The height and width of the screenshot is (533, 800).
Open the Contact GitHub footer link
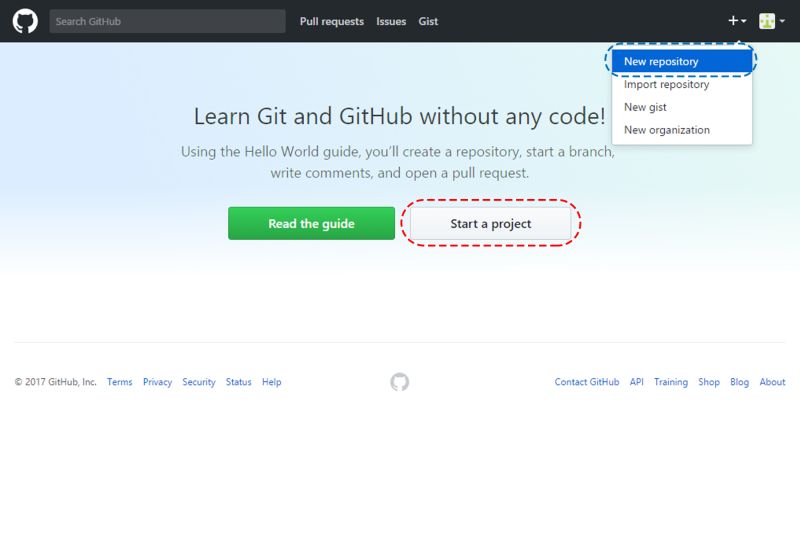click(x=587, y=382)
